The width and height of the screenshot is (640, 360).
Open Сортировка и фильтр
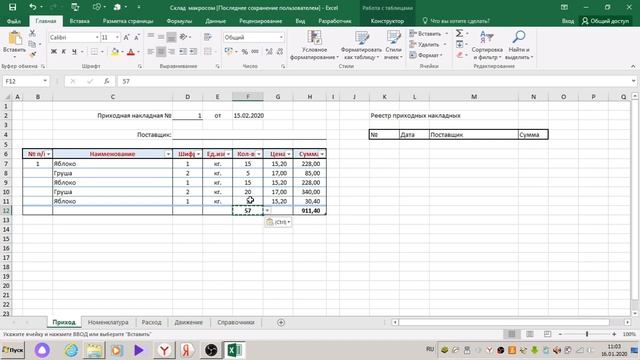click(x=487, y=45)
